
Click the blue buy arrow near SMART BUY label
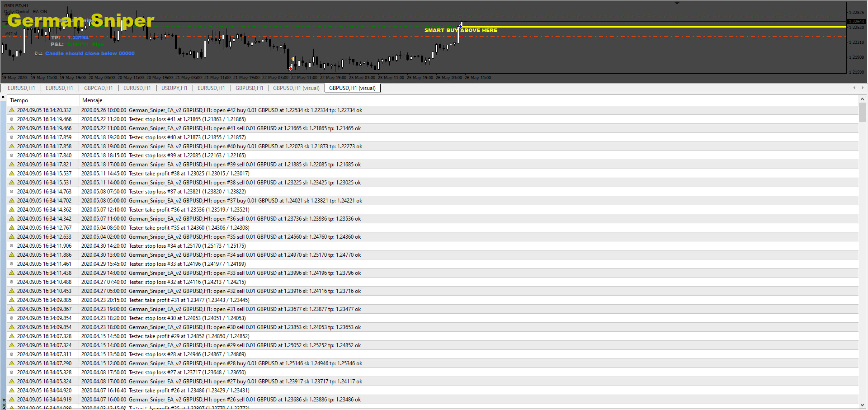tap(460, 27)
